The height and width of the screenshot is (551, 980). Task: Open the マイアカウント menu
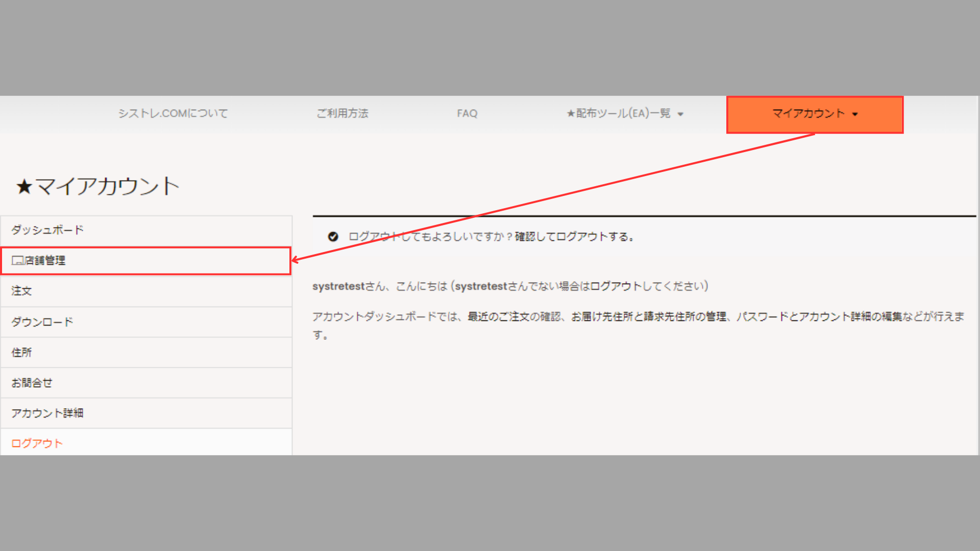pyautogui.click(x=815, y=114)
